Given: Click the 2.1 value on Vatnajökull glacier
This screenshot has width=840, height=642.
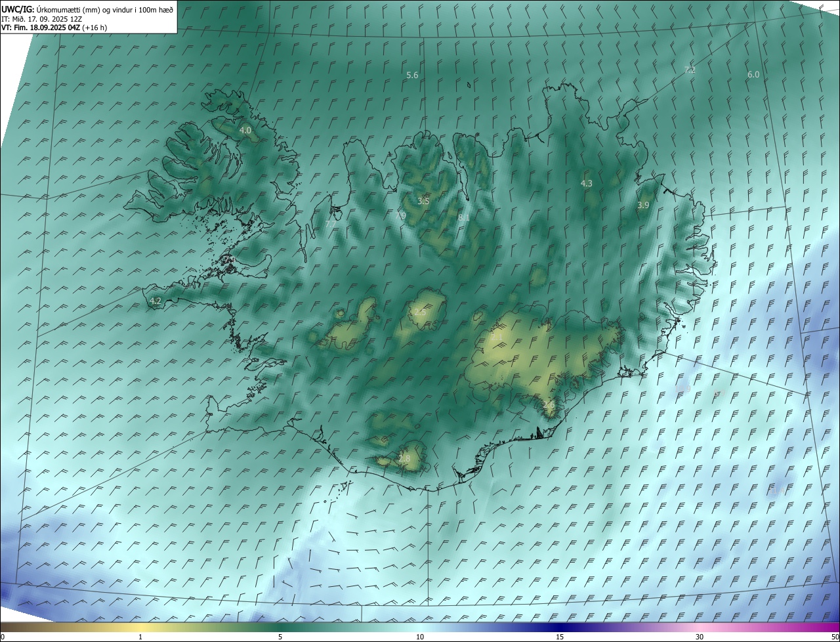Looking at the screenshot, I should pyautogui.click(x=497, y=337).
